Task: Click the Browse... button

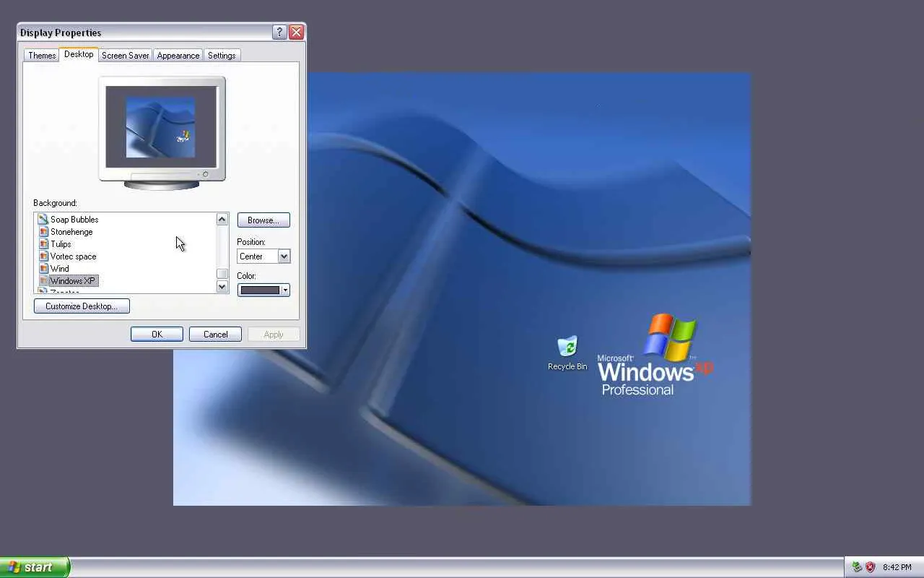Action: tap(263, 220)
